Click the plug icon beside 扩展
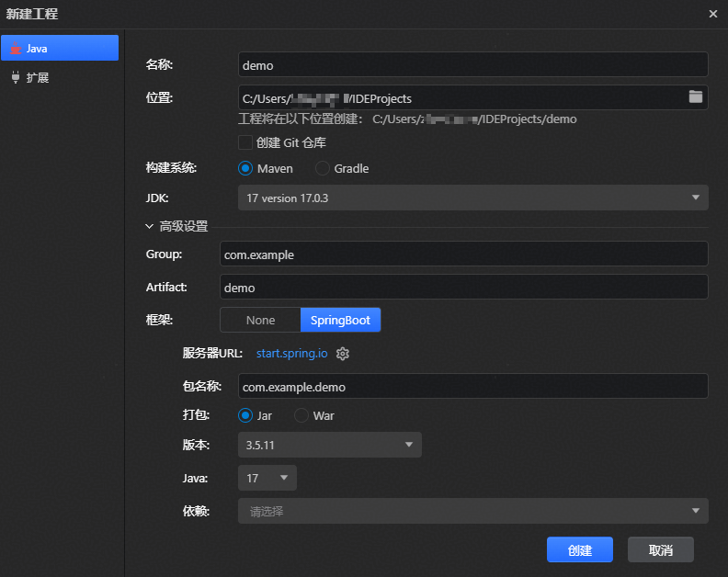Viewport: 728px width, 577px height. (x=16, y=77)
